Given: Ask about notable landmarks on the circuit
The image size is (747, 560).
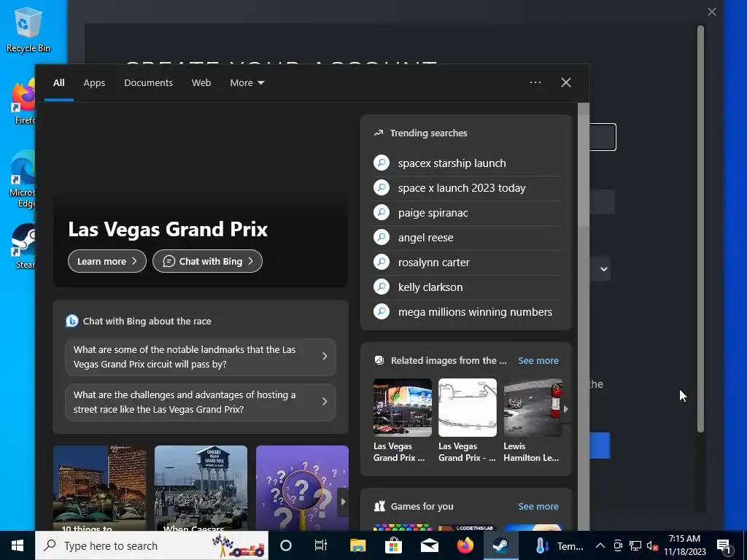Looking at the screenshot, I should (201, 357).
